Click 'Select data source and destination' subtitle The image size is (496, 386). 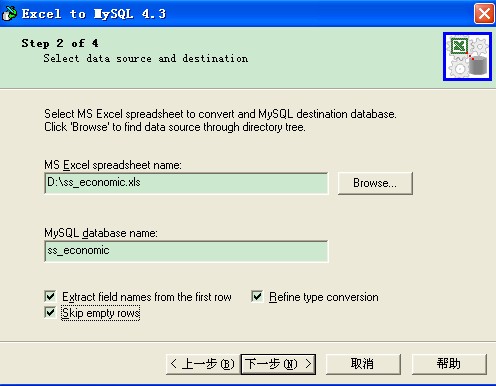[x=146, y=58]
